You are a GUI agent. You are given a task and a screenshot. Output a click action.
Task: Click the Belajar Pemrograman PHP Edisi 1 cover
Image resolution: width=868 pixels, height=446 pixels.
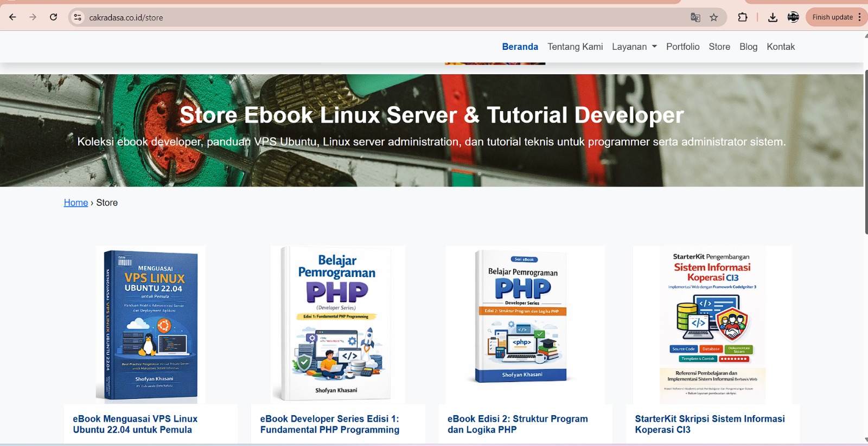[337, 324]
